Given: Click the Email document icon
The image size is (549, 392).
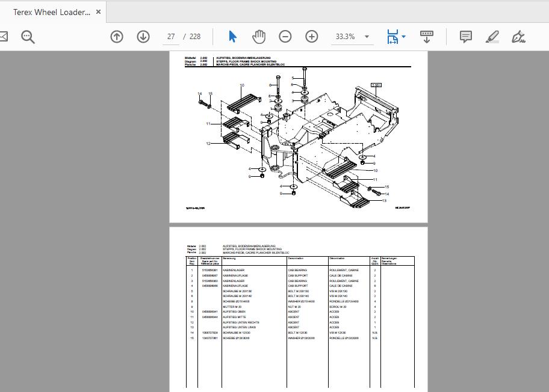Looking at the screenshot, I should (x=3, y=36).
